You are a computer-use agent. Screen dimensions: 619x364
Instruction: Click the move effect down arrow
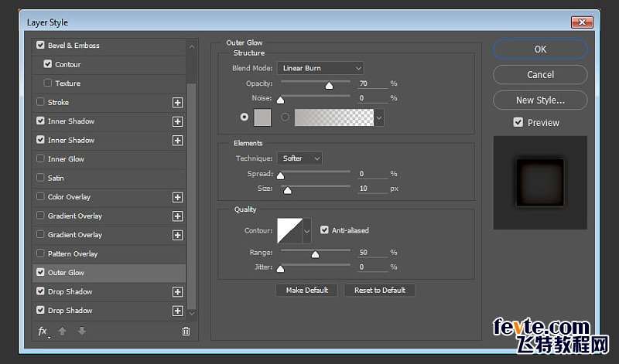82,331
